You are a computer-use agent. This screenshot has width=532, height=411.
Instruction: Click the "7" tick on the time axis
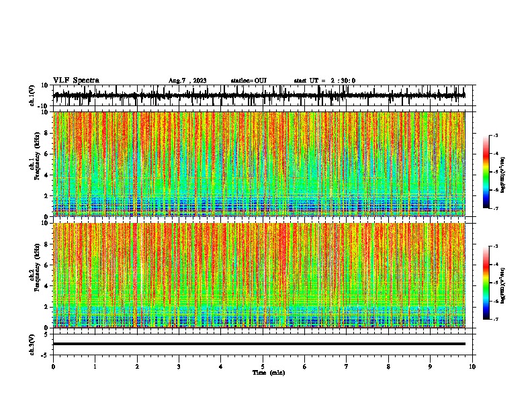[x=347, y=367]
